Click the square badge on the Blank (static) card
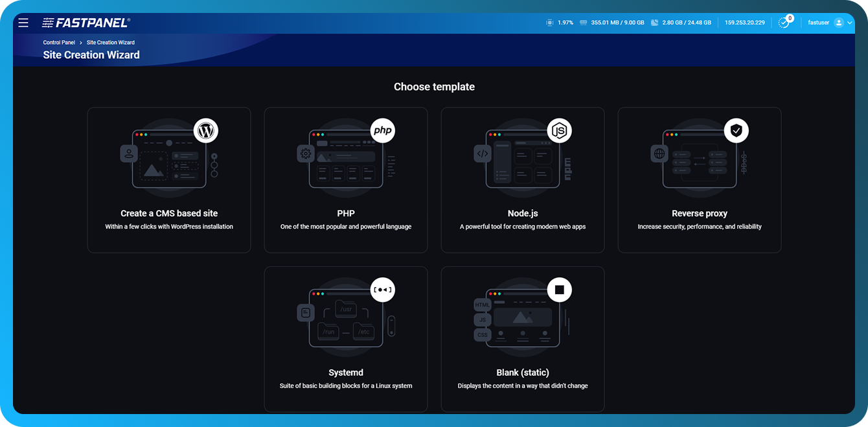This screenshot has width=868, height=427. [559, 290]
